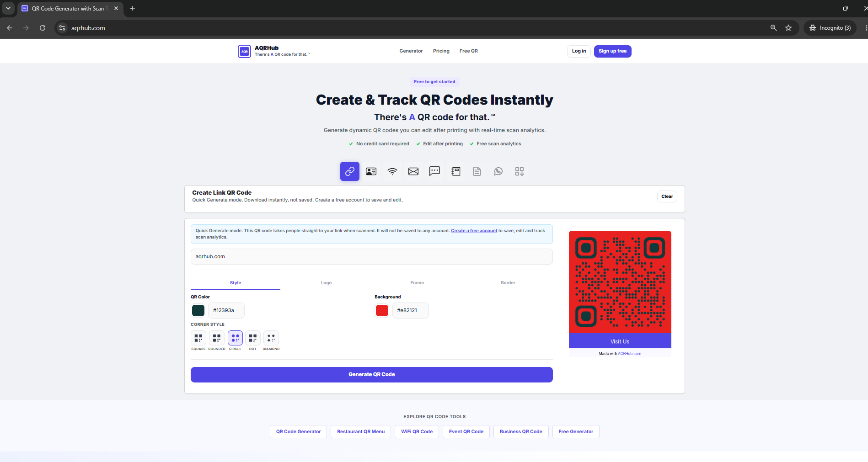Viewport: 868px width, 462px height.
Task: Select the Dot corner style
Action: (253, 338)
